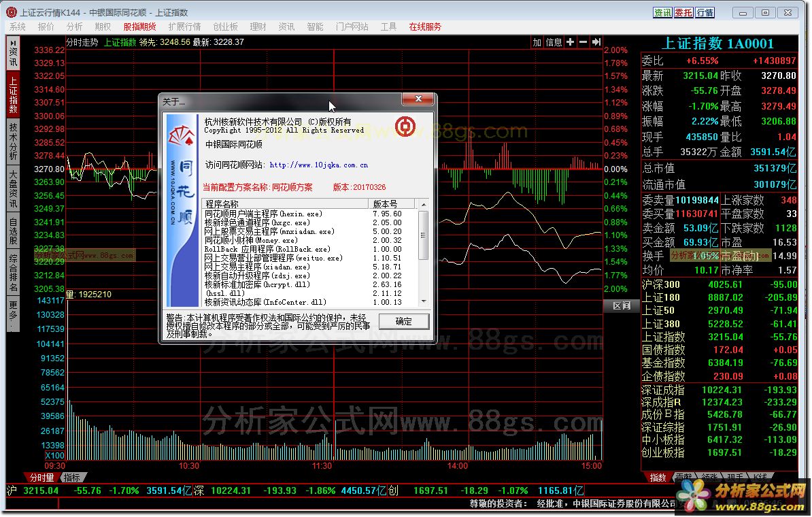Select the mnxiadan.exe row

pyautogui.click(x=309, y=231)
